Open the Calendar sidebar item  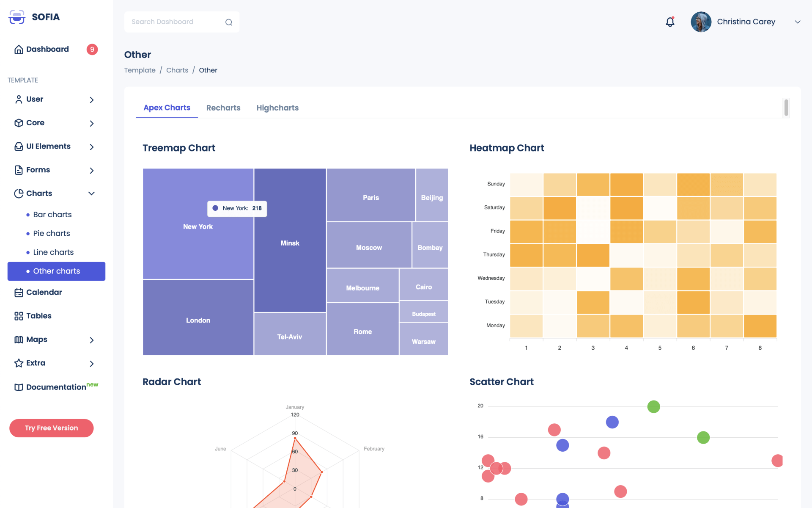(44, 292)
